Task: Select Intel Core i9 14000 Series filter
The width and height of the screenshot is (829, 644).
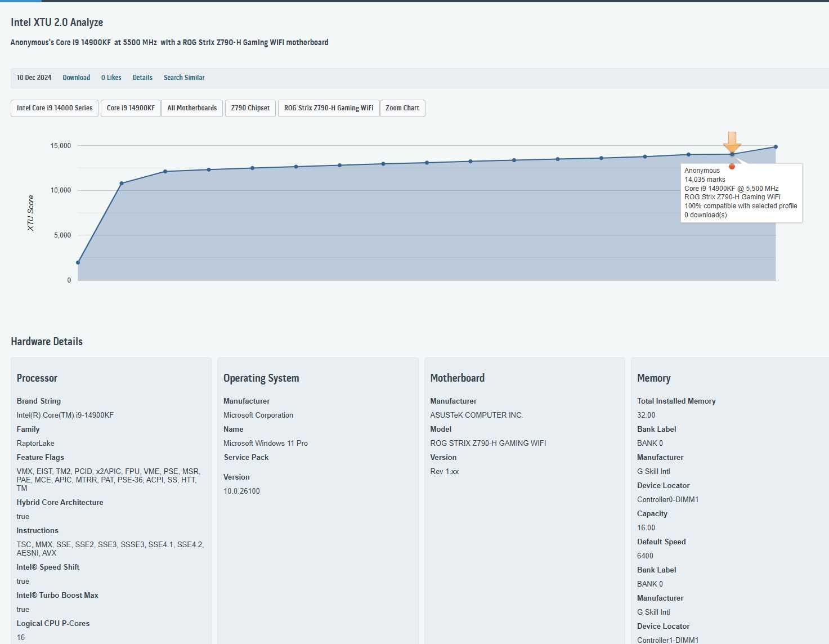Action: (x=55, y=108)
